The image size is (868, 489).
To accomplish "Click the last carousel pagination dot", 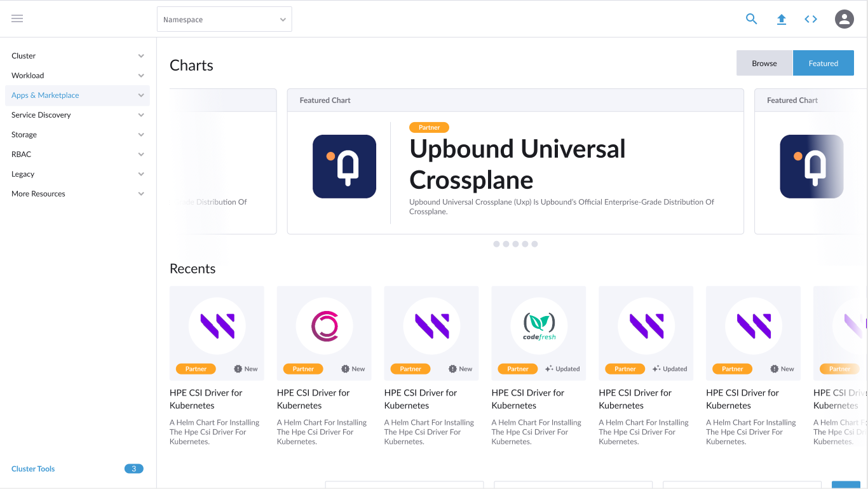I will [x=534, y=244].
